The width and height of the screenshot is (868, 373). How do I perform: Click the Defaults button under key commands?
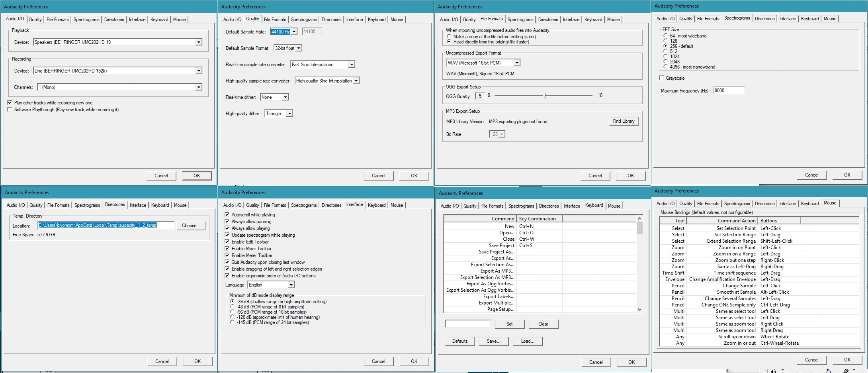coord(459,341)
